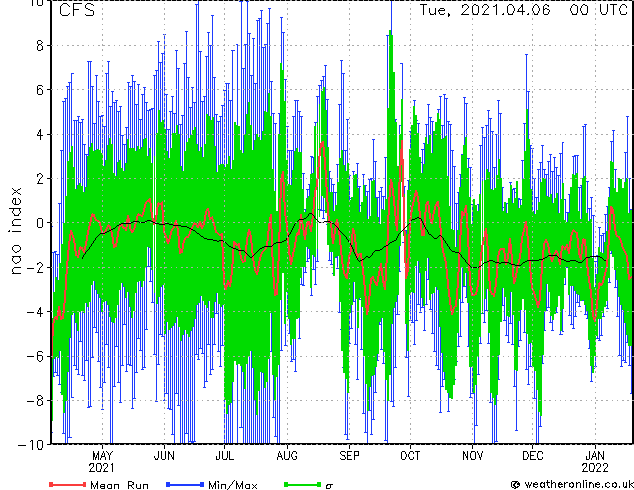634x490 pixels.
Task: Click the weatheronline.co.uk copyright text
Action: click(573, 484)
